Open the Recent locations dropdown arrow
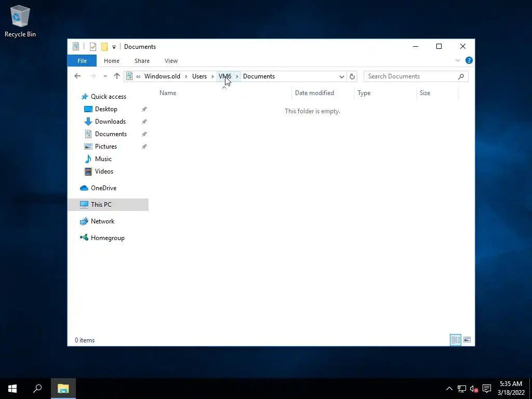Viewport: 532px width, 399px height. point(105,76)
